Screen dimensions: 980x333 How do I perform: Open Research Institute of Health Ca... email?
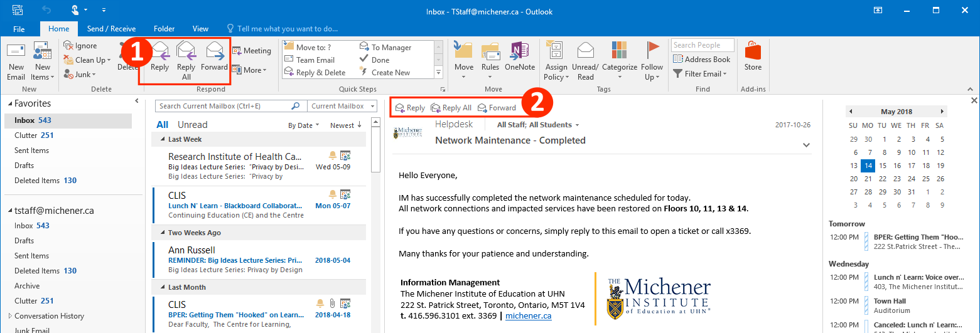coord(259,166)
